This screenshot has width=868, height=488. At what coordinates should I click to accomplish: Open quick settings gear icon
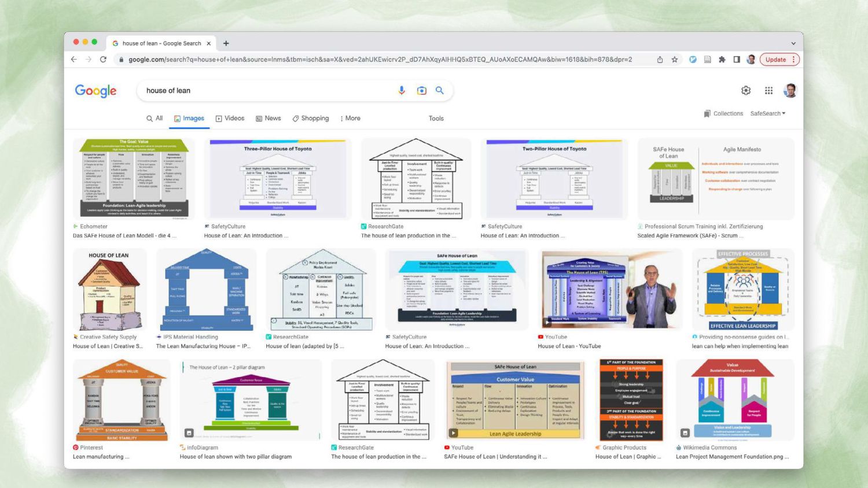coord(746,90)
